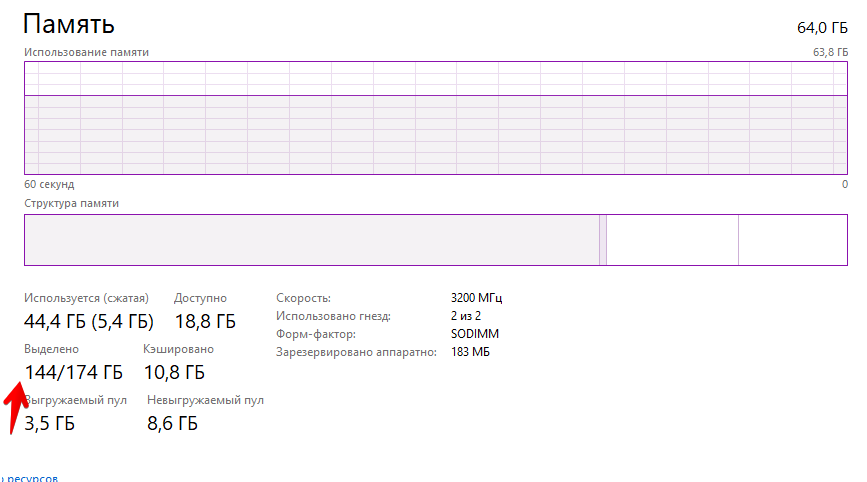867x482 pixels.
Task: Click the 144/174 ГБ committed value
Action: click(x=74, y=373)
